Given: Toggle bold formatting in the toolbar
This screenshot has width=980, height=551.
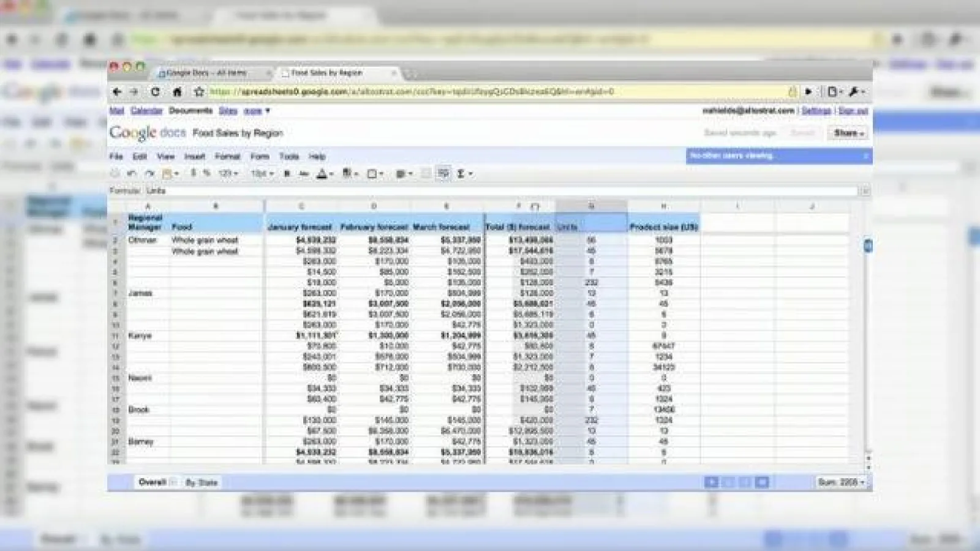Looking at the screenshot, I should point(287,174).
